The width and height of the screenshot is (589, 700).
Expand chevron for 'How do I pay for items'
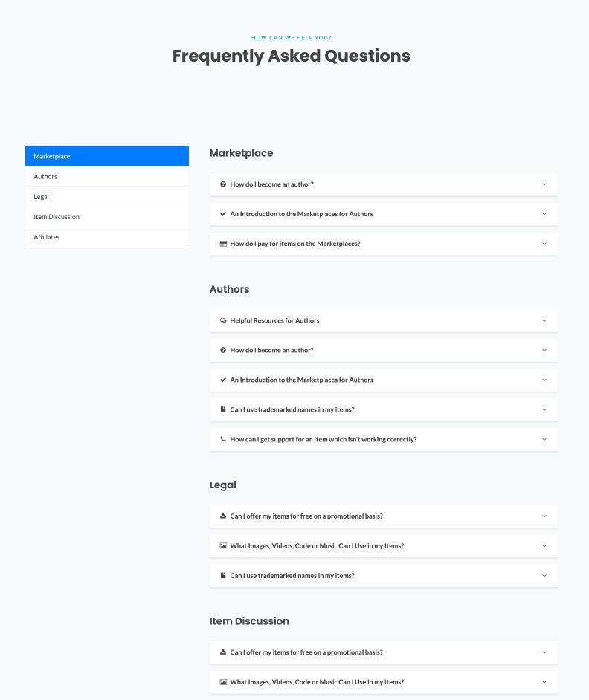click(x=544, y=244)
